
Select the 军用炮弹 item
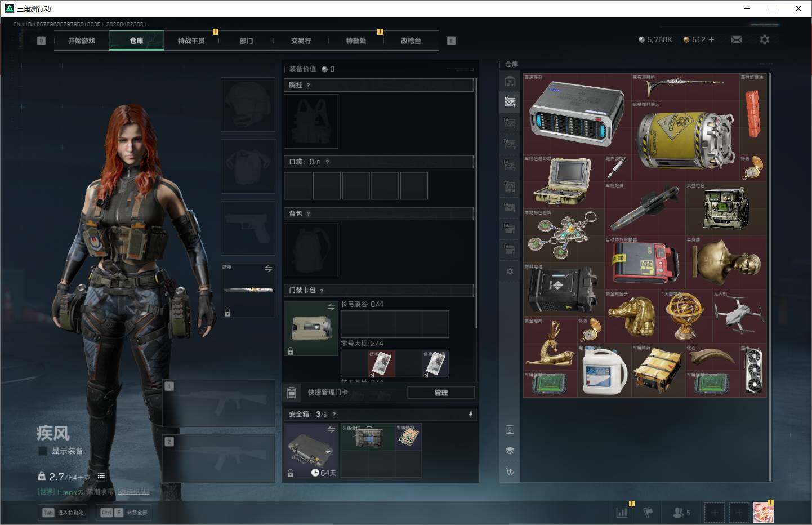[x=644, y=208]
